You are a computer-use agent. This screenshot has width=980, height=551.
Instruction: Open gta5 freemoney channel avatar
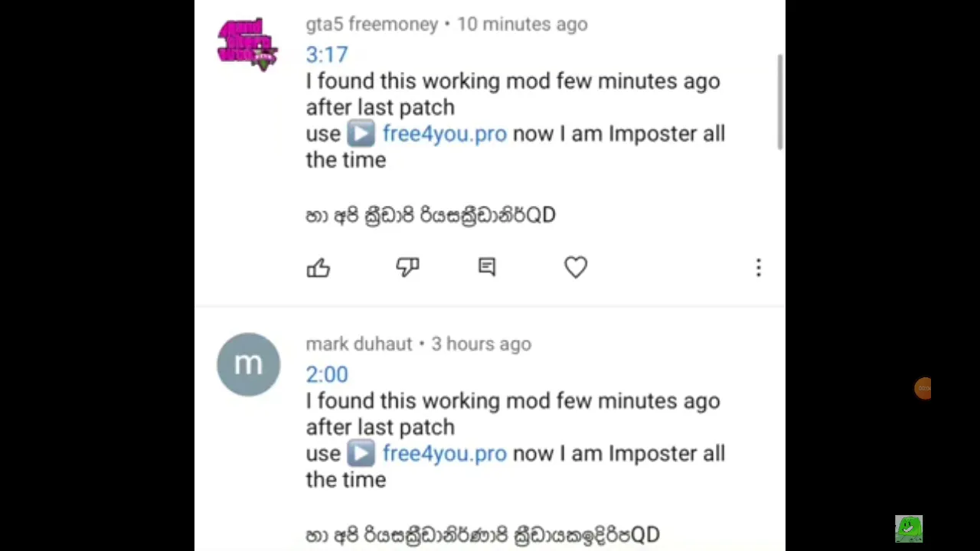tap(248, 44)
